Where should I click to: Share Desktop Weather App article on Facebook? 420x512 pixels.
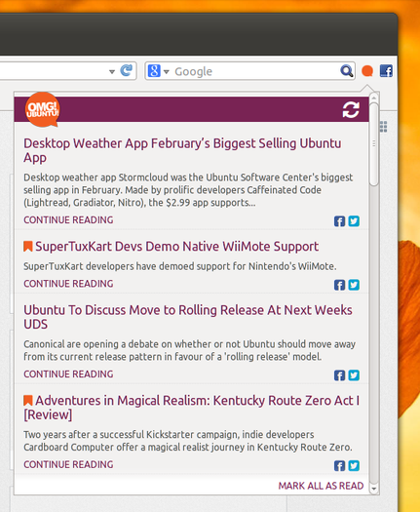coord(339,221)
